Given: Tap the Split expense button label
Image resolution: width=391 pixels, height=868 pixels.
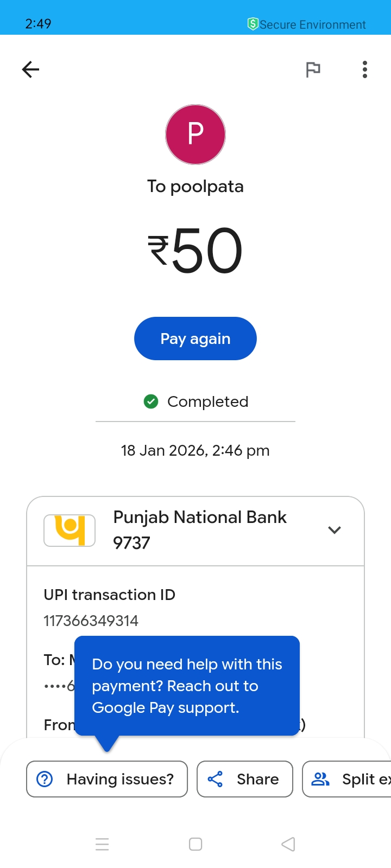Looking at the screenshot, I should [365, 779].
